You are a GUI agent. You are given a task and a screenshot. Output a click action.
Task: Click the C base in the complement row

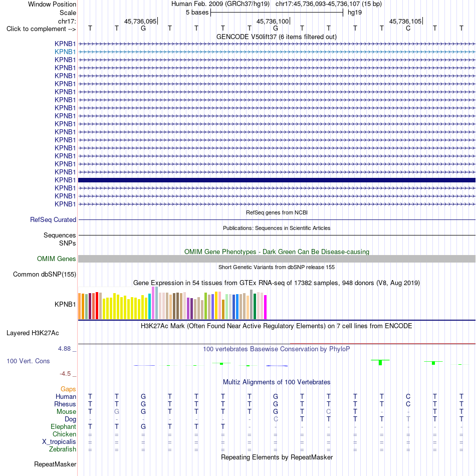(x=408, y=28)
